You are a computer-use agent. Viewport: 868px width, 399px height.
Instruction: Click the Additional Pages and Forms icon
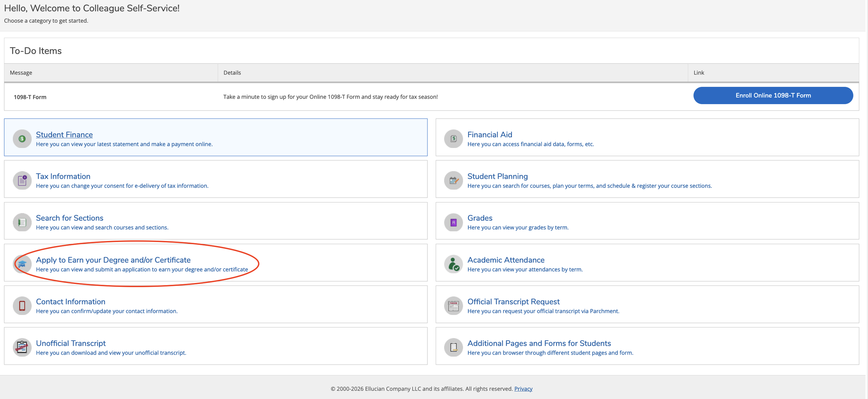(453, 347)
